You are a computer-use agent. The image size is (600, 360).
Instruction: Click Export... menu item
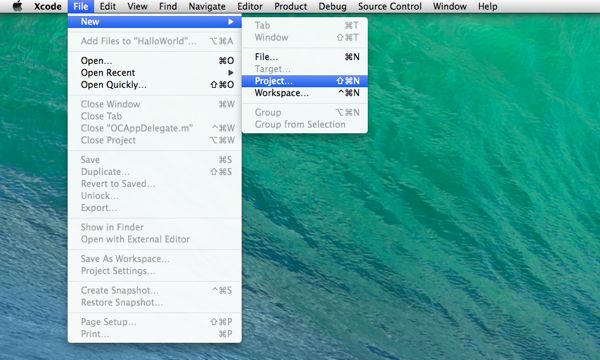155,208
